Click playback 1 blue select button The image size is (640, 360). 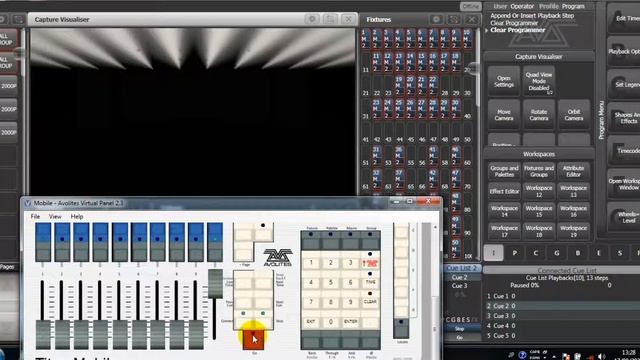(43, 242)
